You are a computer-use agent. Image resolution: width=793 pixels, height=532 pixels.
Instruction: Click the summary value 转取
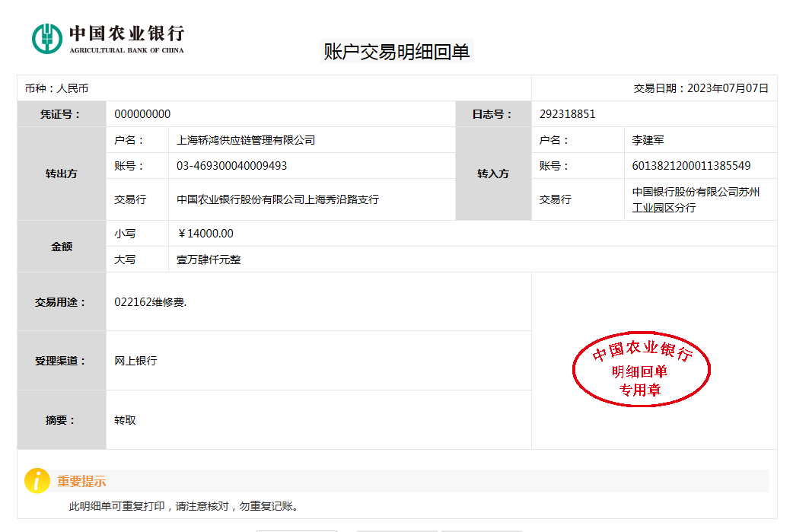[125, 420]
